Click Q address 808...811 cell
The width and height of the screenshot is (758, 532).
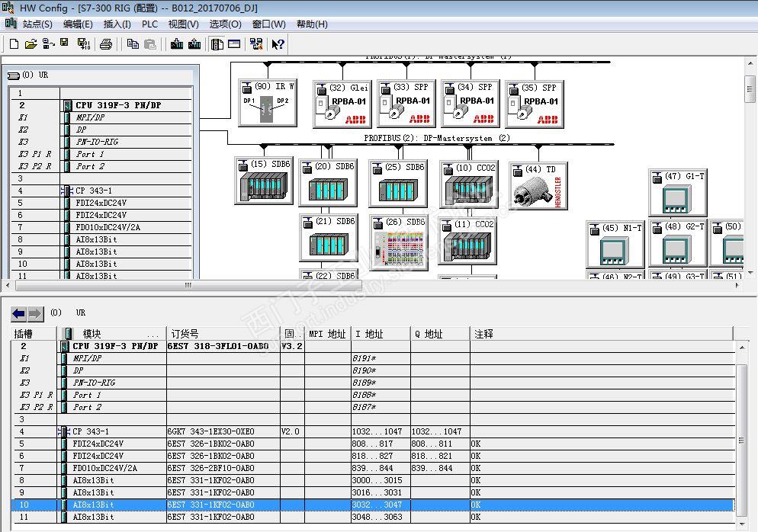pos(440,444)
